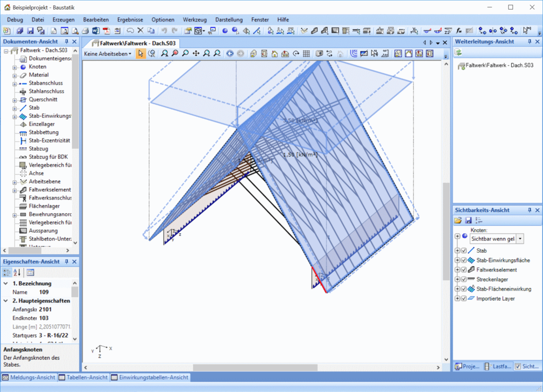Image resolution: width=543 pixels, height=392 pixels.
Task: Click the save icon in Sichtbarkeits-Ansicht panel
Action: pyautogui.click(x=468, y=220)
